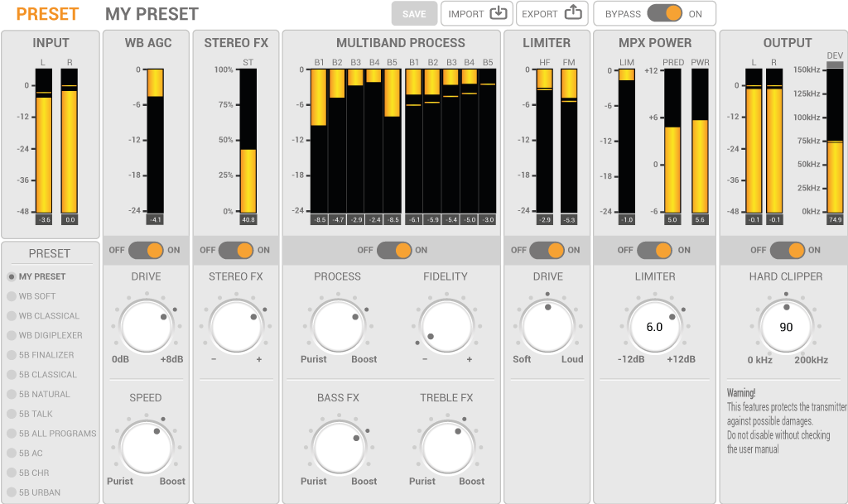Choose the 5B FINALIZER preset

46,355
